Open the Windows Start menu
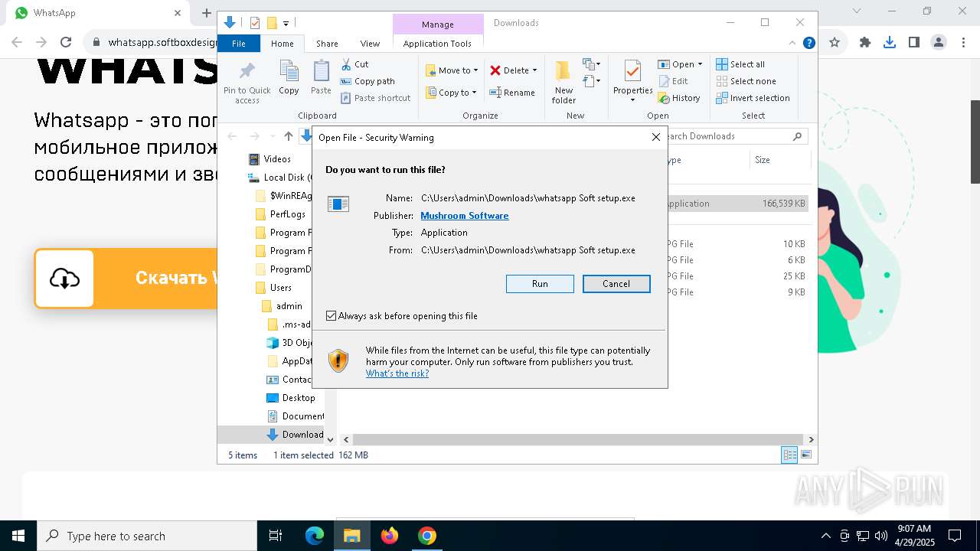Image resolution: width=980 pixels, height=551 pixels. pos(18,536)
